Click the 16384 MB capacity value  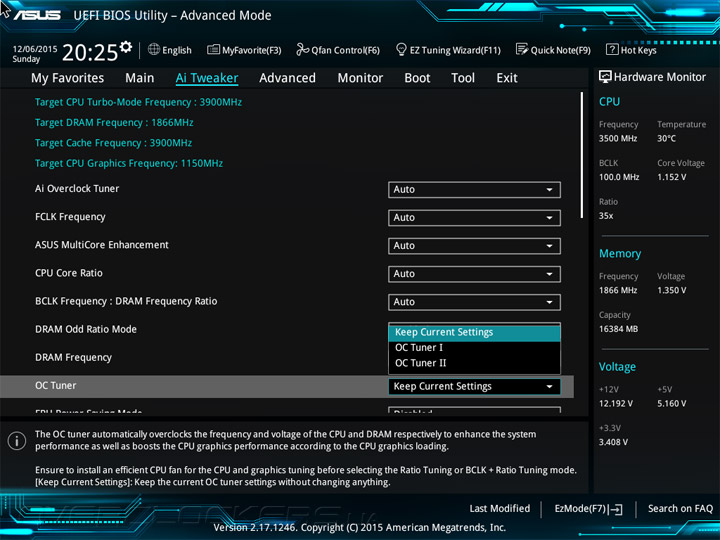click(x=618, y=329)
